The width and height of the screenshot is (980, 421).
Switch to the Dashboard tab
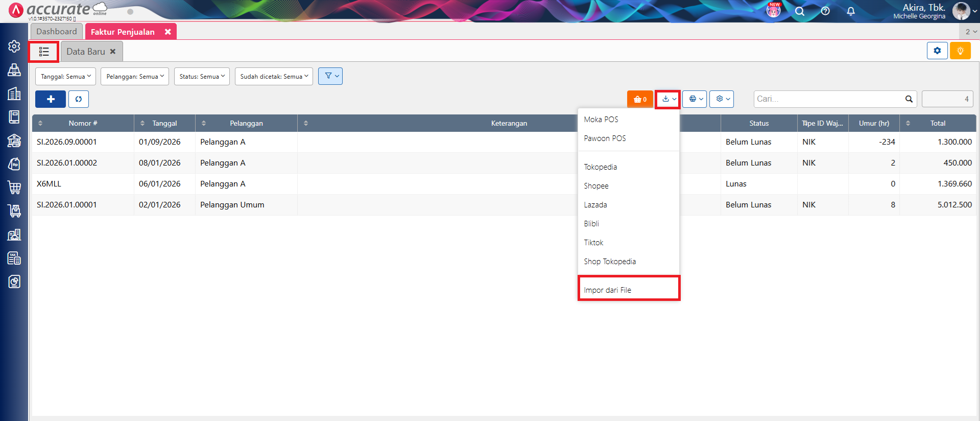(x=57, y=32)
